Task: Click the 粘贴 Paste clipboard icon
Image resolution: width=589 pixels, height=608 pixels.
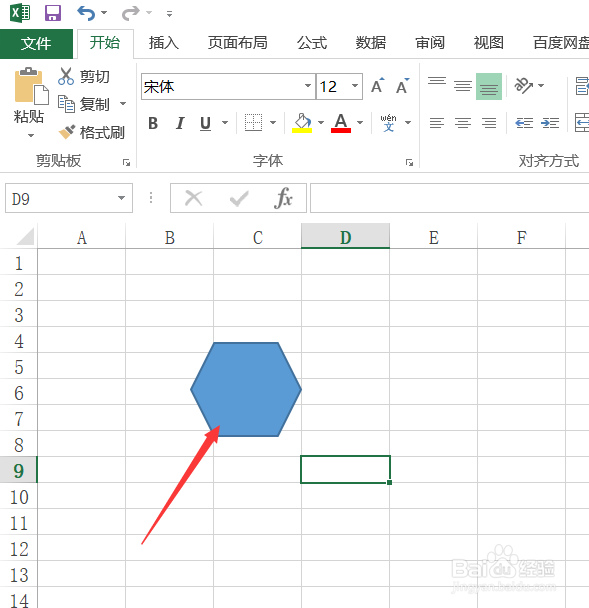Action: point(31,86)
